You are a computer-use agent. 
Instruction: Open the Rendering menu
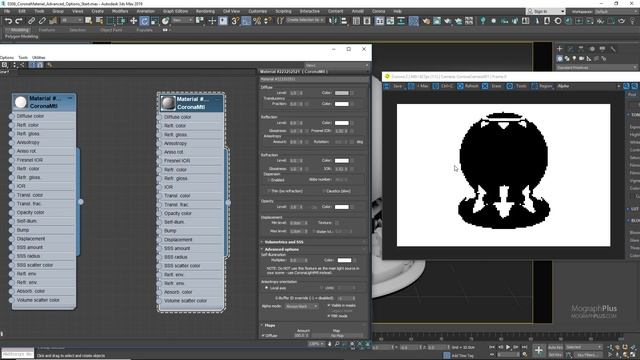click(x=205, y=11)
